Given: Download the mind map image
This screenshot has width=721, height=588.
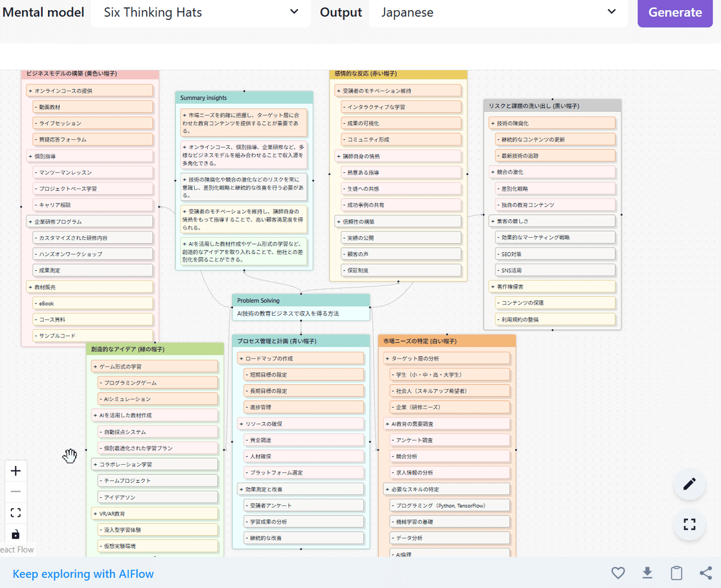Looking at the screenshot, I should click(646, 573).
